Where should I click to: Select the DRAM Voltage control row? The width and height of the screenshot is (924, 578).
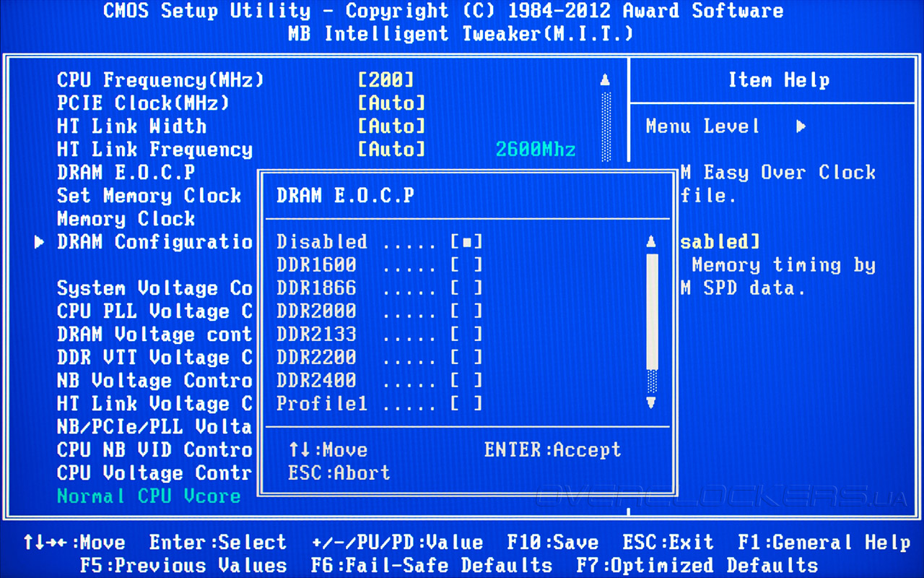point(155,335)
